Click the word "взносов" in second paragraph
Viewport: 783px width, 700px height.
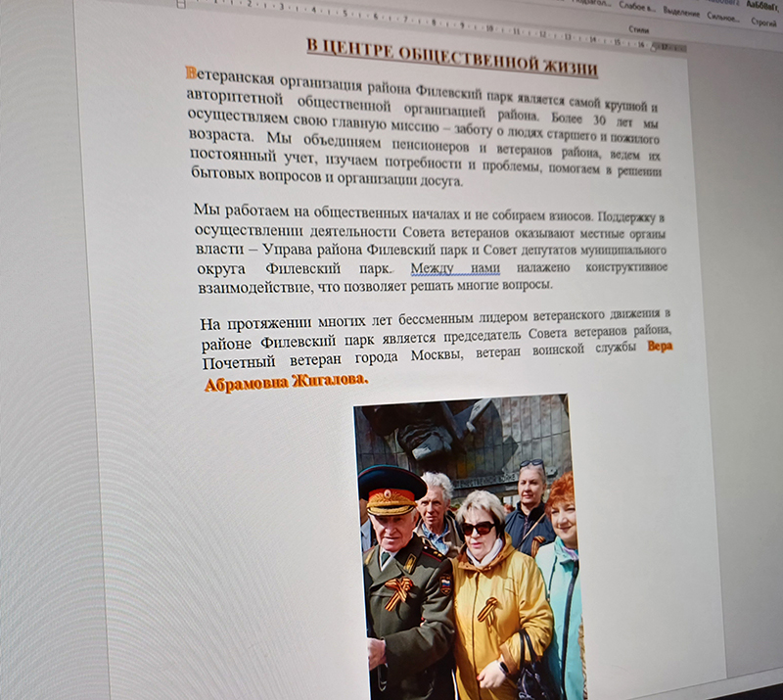point(571,215)
